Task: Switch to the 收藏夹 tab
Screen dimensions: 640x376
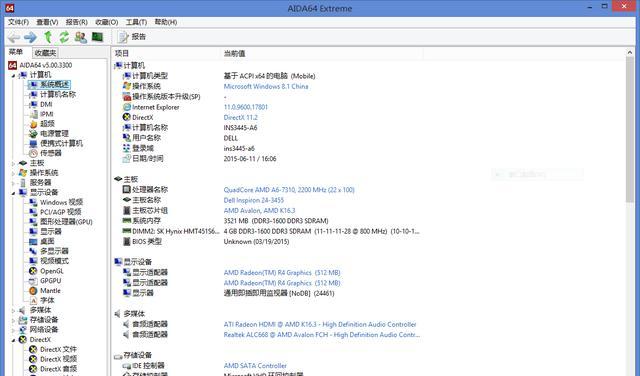Action: [45, 53]
